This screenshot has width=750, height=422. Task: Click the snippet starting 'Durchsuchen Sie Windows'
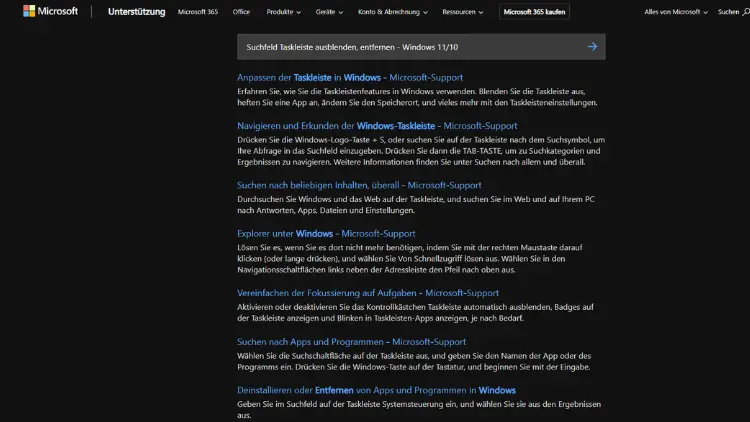click(416, 205)
